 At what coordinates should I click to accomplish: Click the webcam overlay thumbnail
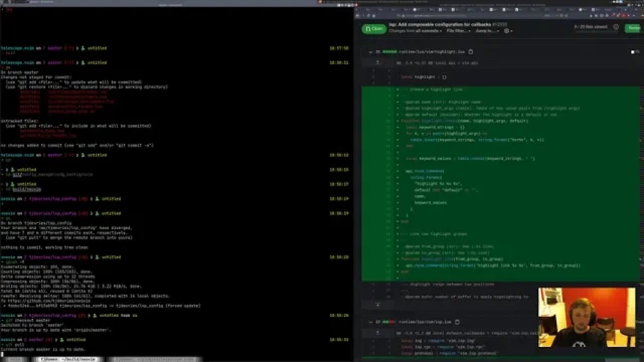[x=587, y=317]
